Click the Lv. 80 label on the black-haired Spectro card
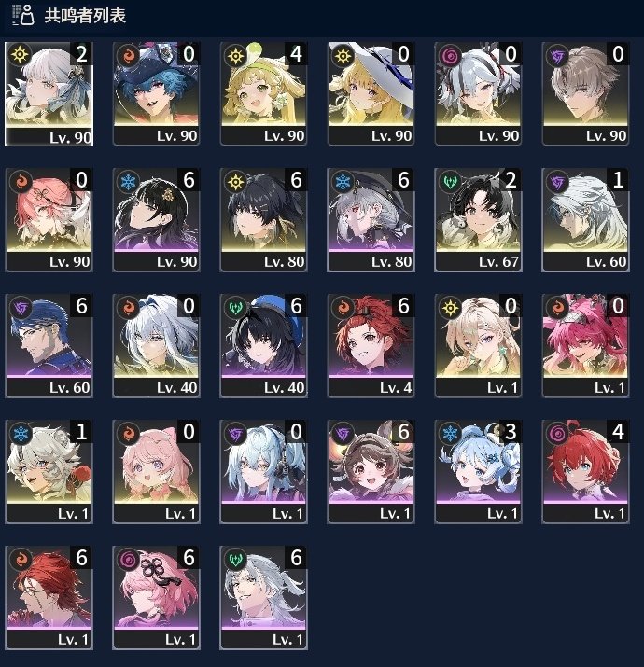Image resolution: width=644 pixels, height=667 pixels. 284,261
